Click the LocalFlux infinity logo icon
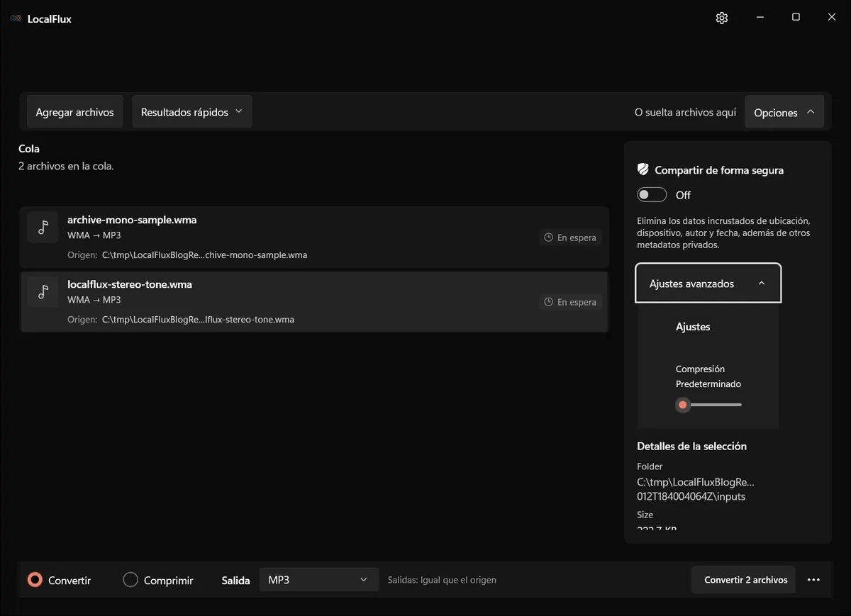 [16, 18]
